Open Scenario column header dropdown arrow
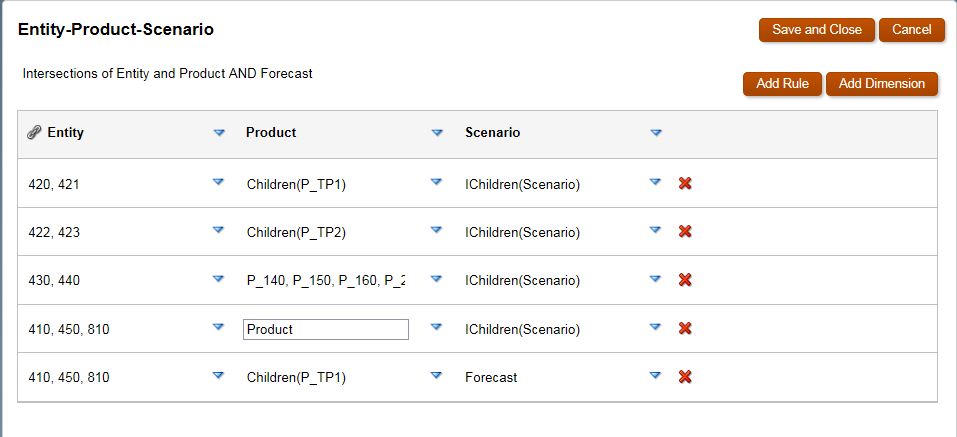The image size is (957, 437). 656,132
